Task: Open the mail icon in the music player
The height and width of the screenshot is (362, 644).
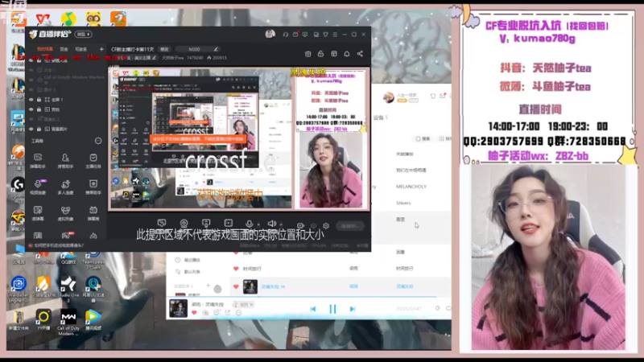Action: (442, 96)
